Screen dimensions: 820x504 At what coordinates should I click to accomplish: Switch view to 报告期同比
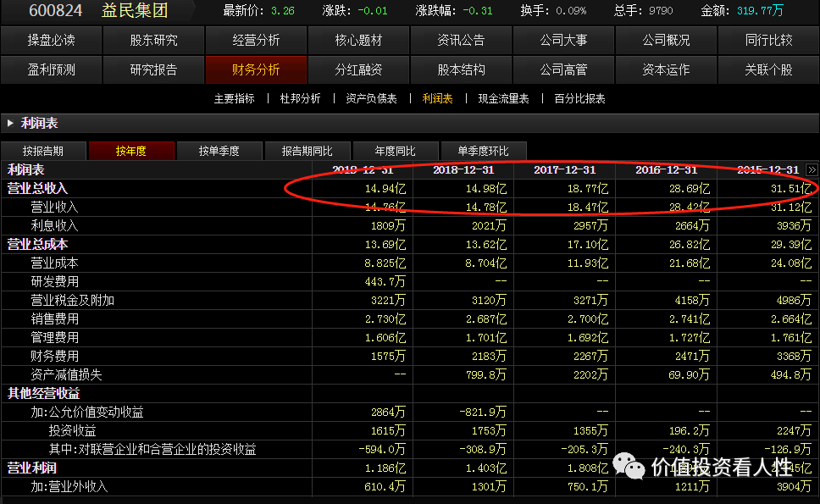(x=307, y=151)
